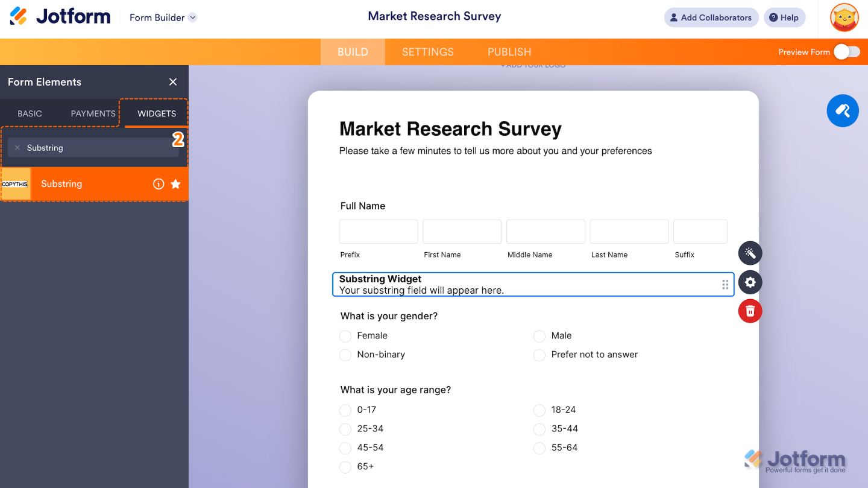The height and width of the screenshot is (488, 868).
Task: Open the blue Form Designer paint roller
Action: [x=842, y=111]
